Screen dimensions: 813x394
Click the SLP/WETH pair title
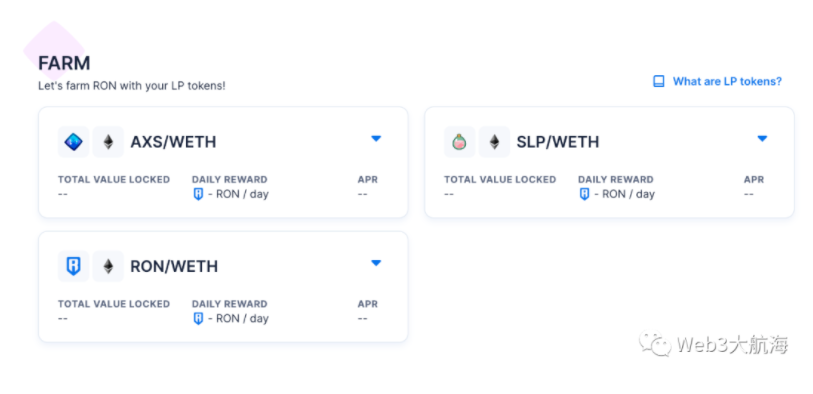pos(558,142)
